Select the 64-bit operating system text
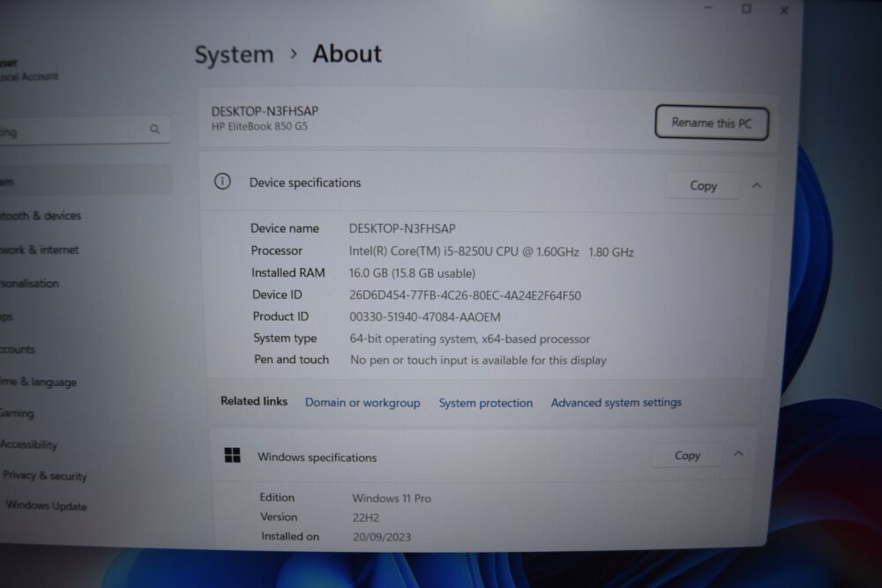 click(470, 339)
